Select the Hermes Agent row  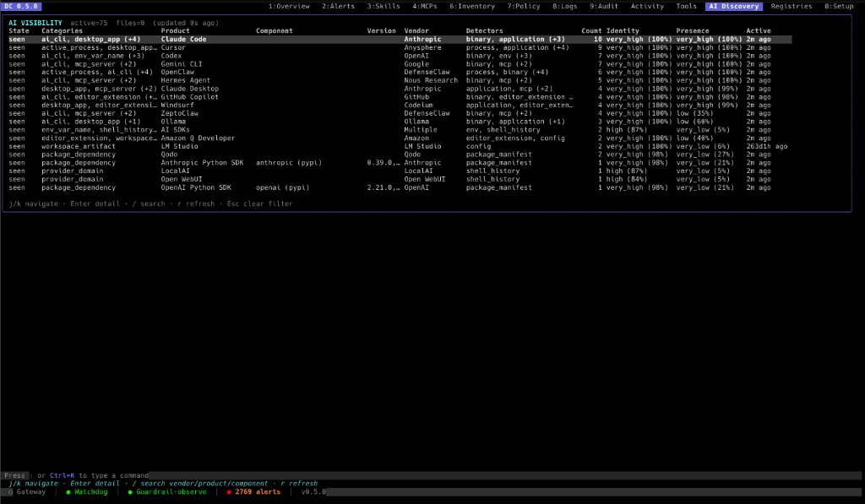coord(400,80)
